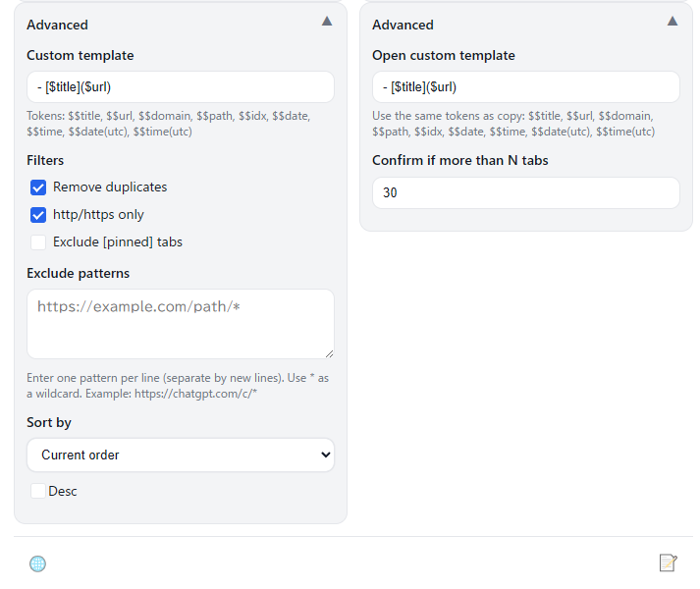700x589 pixels.
Task: Disable the http/https only checkbox
Action: coord(38,215)
